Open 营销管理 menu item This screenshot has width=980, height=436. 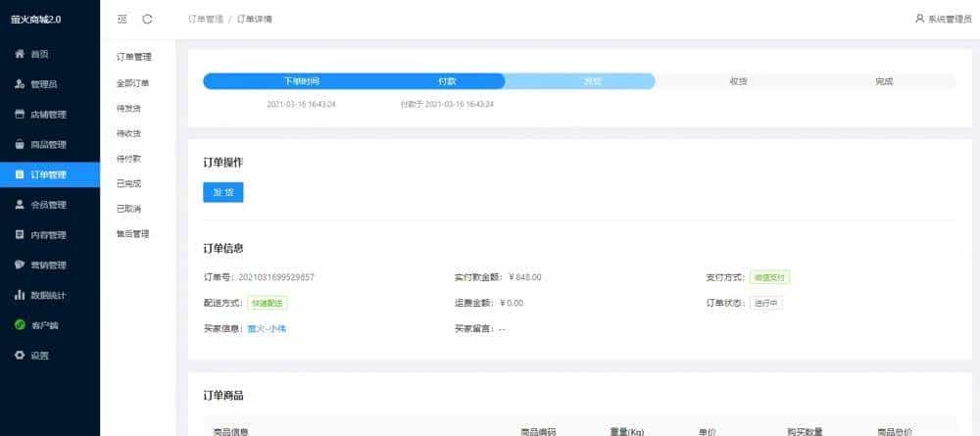pos(49,265)
